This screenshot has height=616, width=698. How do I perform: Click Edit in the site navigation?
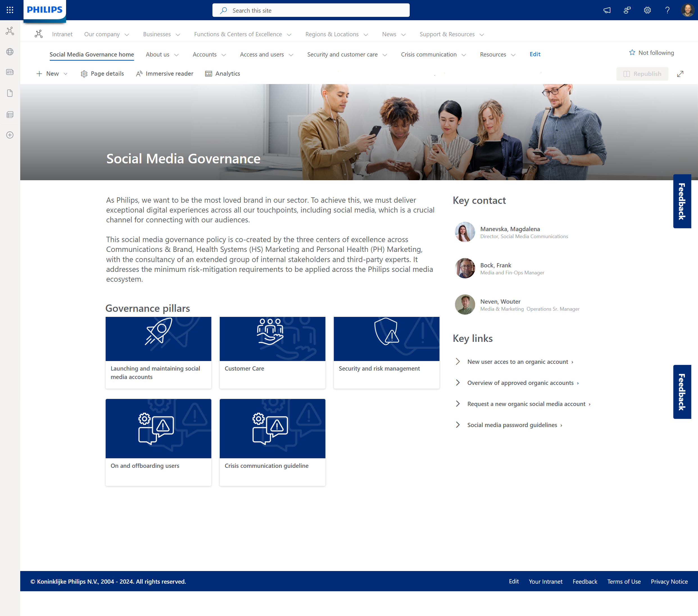coord(535,54)
